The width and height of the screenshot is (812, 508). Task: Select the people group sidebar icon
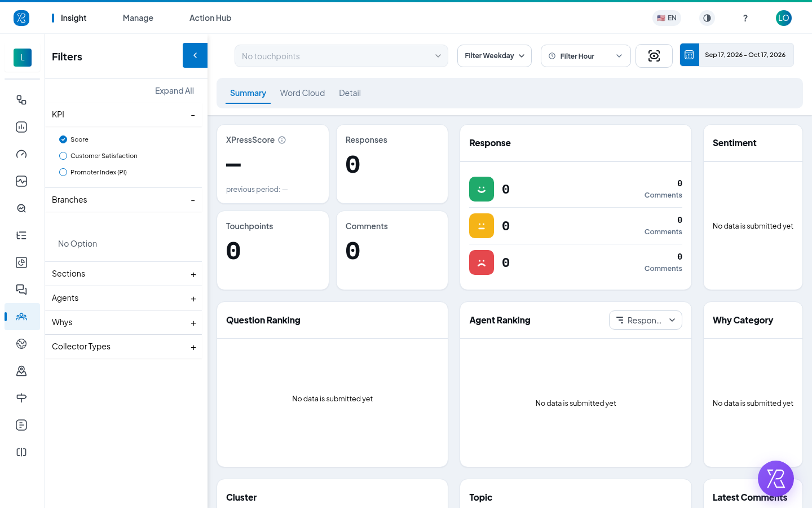tap(21, 317)
